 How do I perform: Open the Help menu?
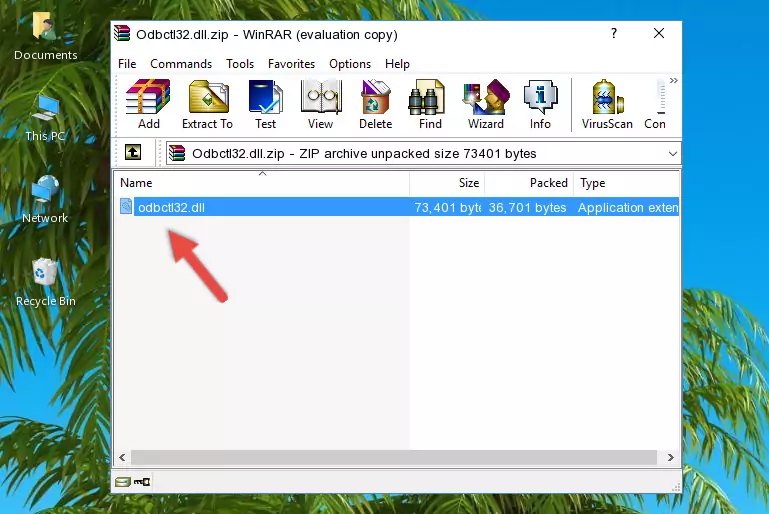(397, 64)
